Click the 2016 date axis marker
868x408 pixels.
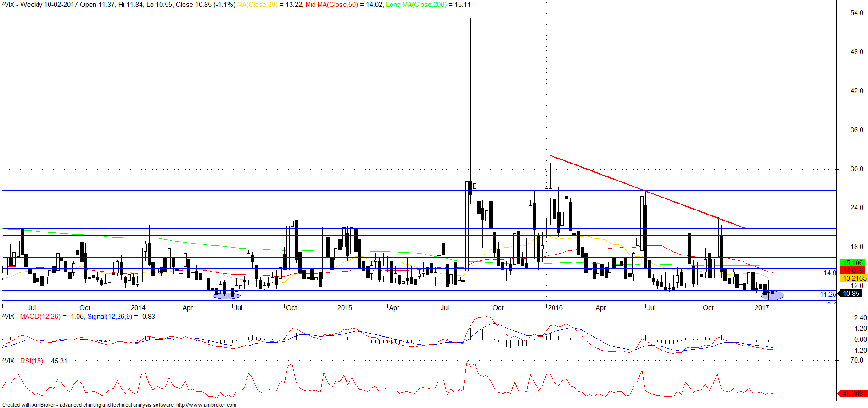555,308
